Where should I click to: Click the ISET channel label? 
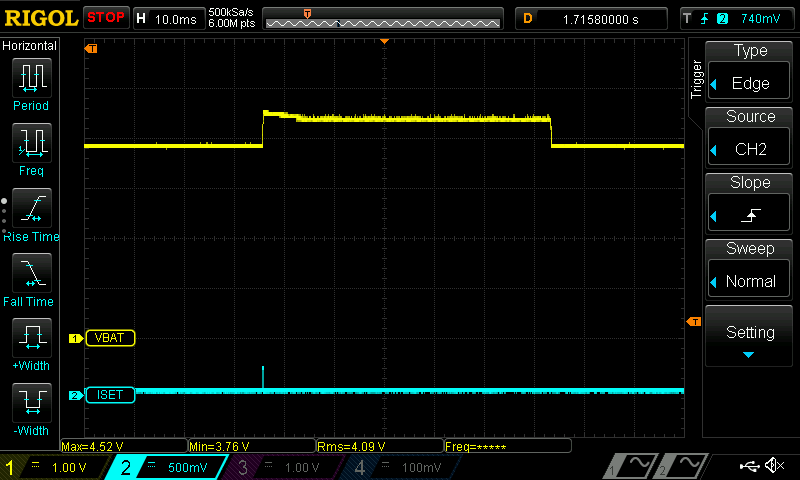pyautogui.click(x=110, y=395)
